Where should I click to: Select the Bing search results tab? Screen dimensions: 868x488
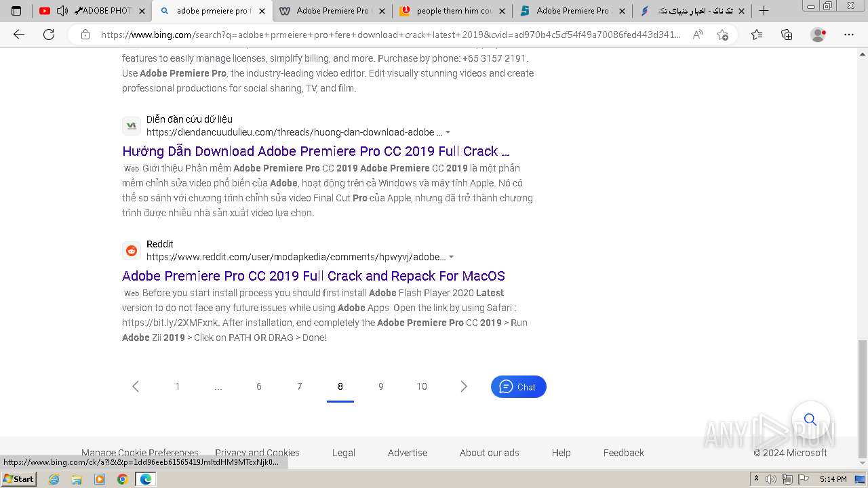coord(212,11)
